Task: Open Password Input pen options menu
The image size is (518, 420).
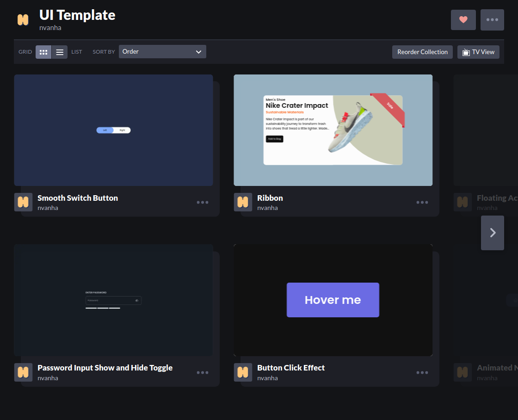Action: click(203, 372)
